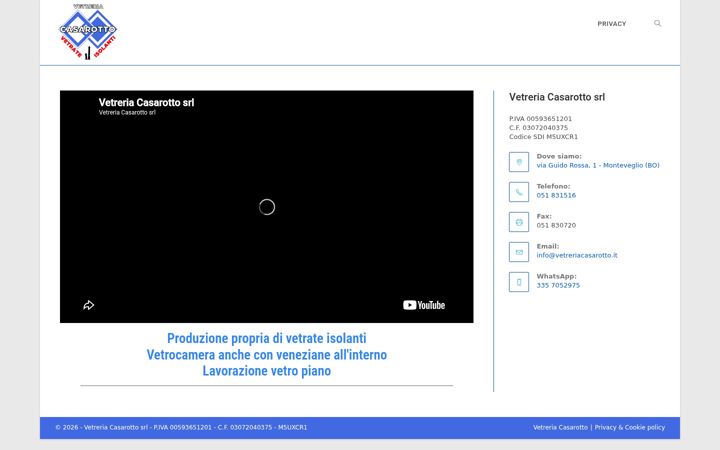The width and height of the screenshot is (720, 450).
Task: Open the search magnifier icon
Action: coord(658,23)
